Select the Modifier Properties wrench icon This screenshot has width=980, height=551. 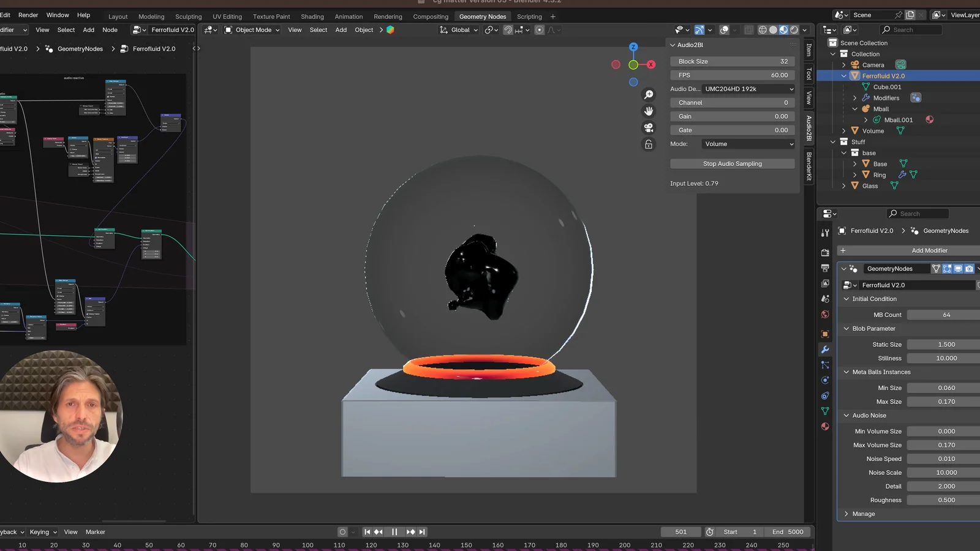tap(825, 350)
